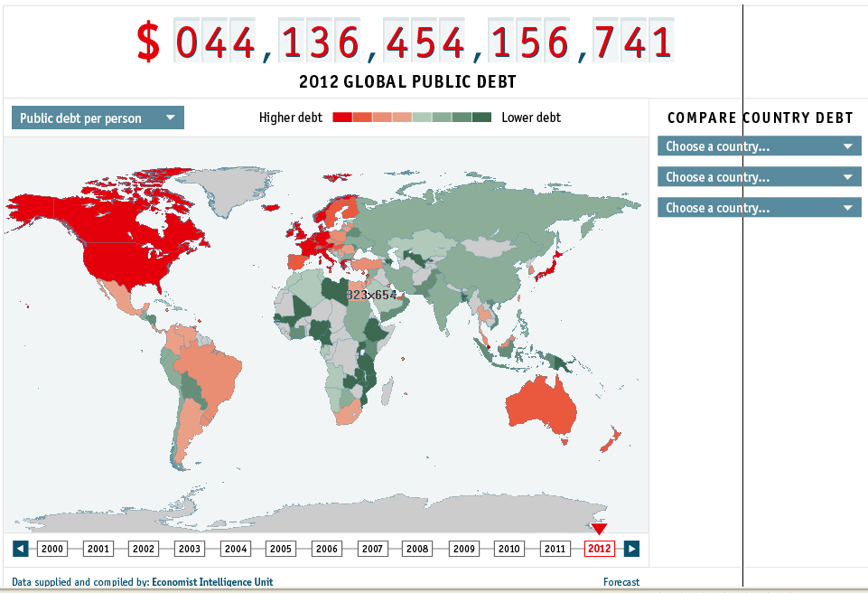Open the Public debt per person dropdown
Image resolution: width=868 pixels, height=593 pixels.
[98, 118]
